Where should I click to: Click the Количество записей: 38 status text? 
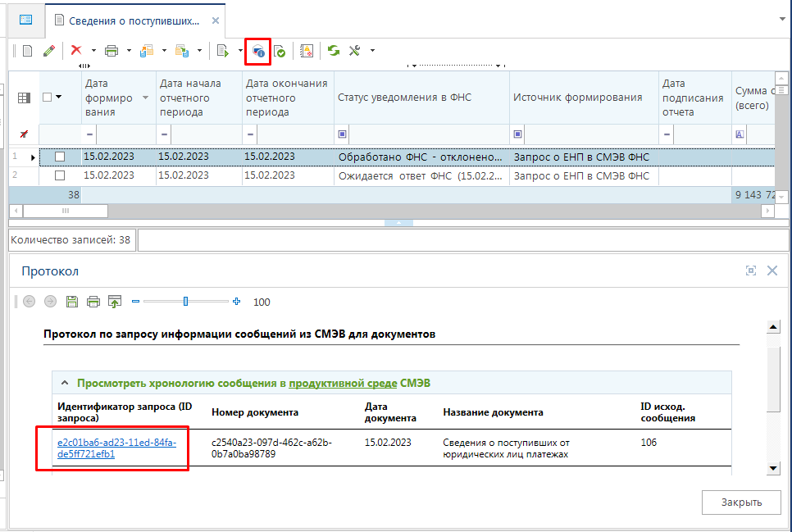pos(71,240)
